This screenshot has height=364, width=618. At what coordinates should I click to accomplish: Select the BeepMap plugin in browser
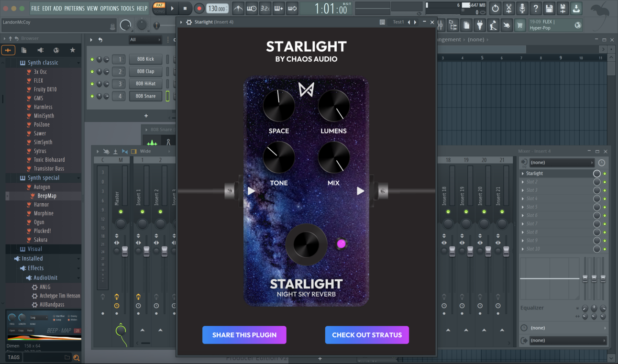(47, 196)
